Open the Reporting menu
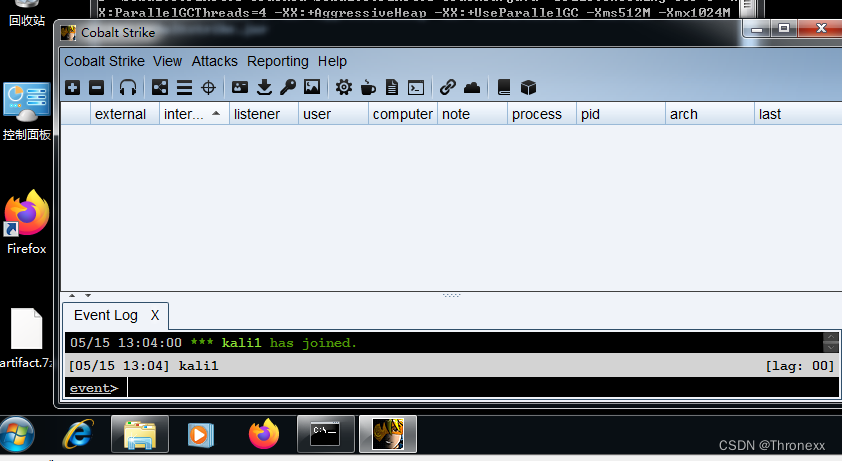This screenshot has width=842, height=461. click(x=278, y=61)
